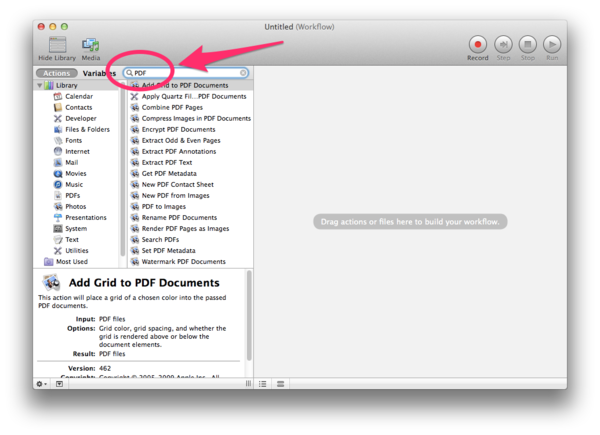The width and height of the screenshot is (600, 435).
Task: Toggle the description pane button beside gear
Action: pos(59,384)
